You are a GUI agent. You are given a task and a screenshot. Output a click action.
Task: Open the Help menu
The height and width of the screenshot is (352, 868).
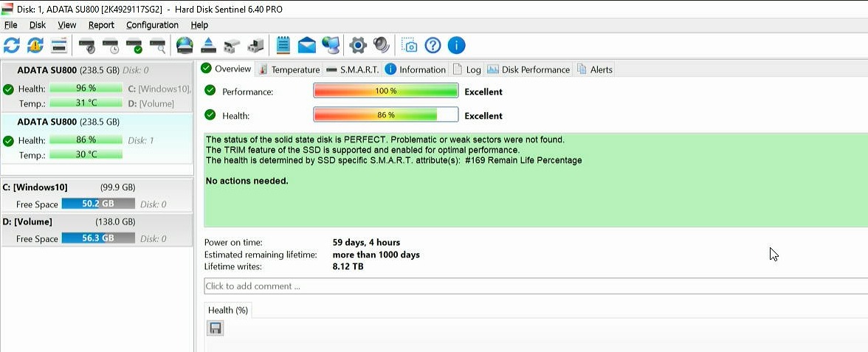click(x=199, y=25)
